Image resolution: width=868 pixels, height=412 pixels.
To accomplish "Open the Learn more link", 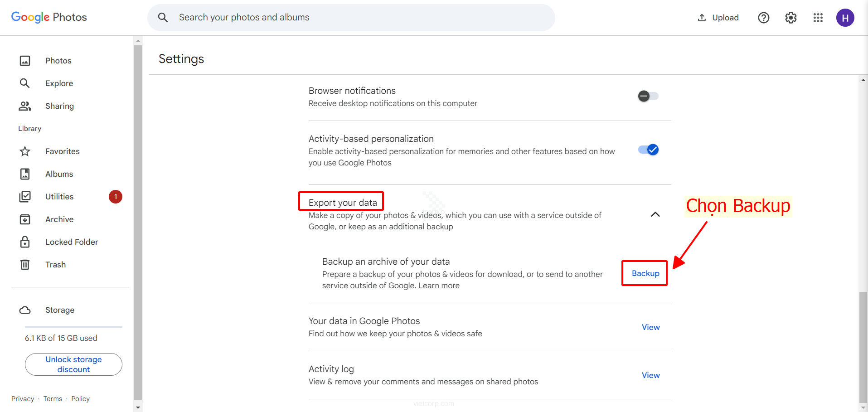I will [439, 285].
